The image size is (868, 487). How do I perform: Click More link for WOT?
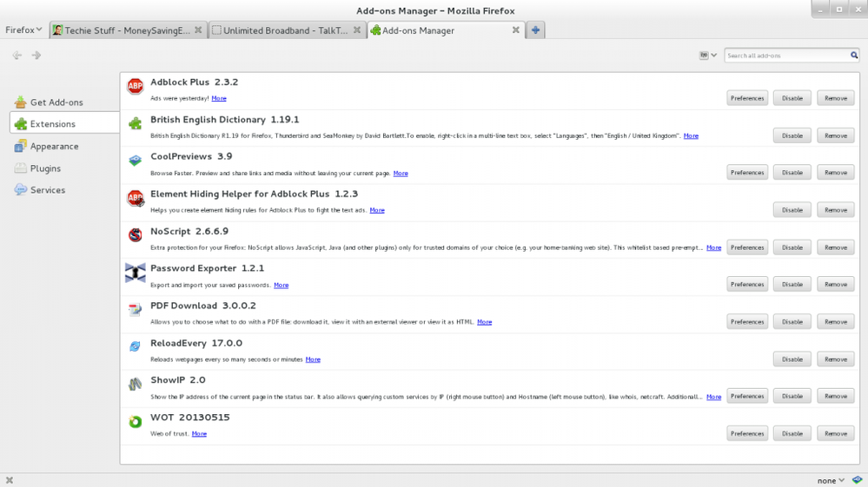click(199, 434)
